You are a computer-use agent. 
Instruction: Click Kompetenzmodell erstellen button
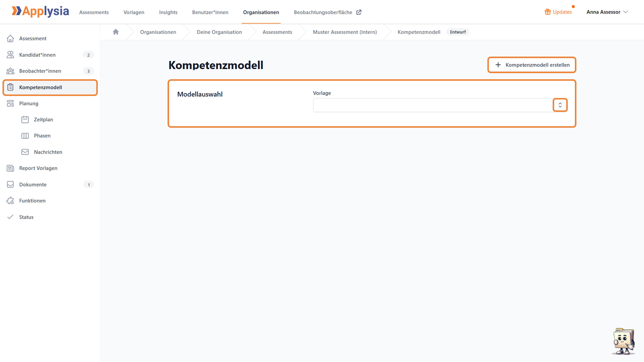[x=532, y=65]
